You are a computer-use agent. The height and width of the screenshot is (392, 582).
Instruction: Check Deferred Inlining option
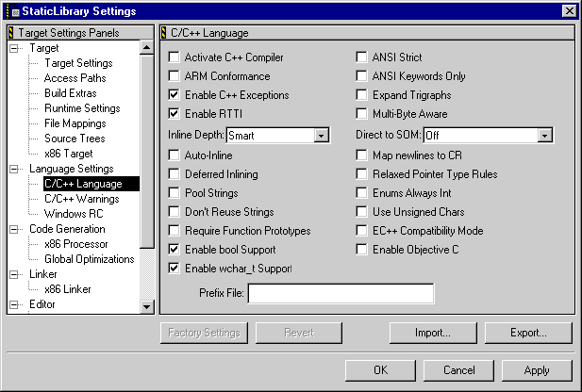pos(174,174)
